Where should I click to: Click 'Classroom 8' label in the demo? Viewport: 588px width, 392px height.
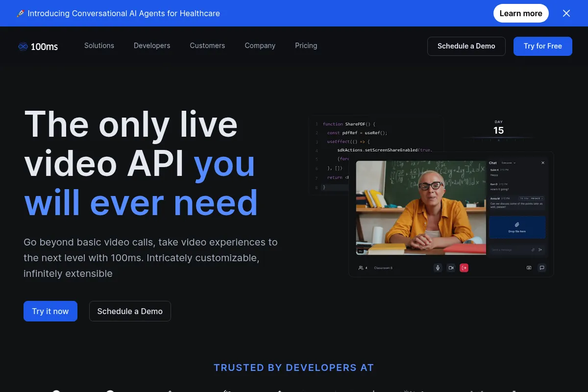pyautogui.click(x=383, y=268)
